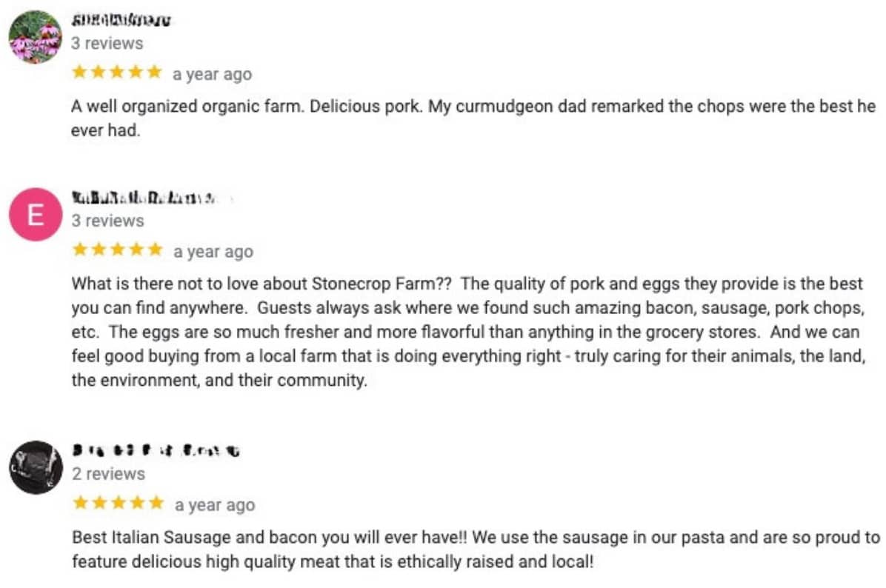Screen dimensions: 886x588
Task: Click the dark black-and-white reviewer avatar
Action: tap(36, 467)
